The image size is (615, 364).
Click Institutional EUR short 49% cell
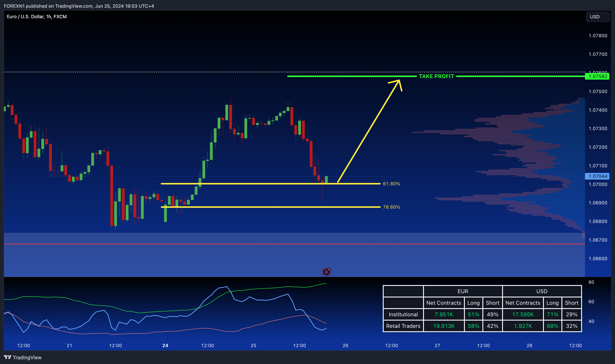492,314
